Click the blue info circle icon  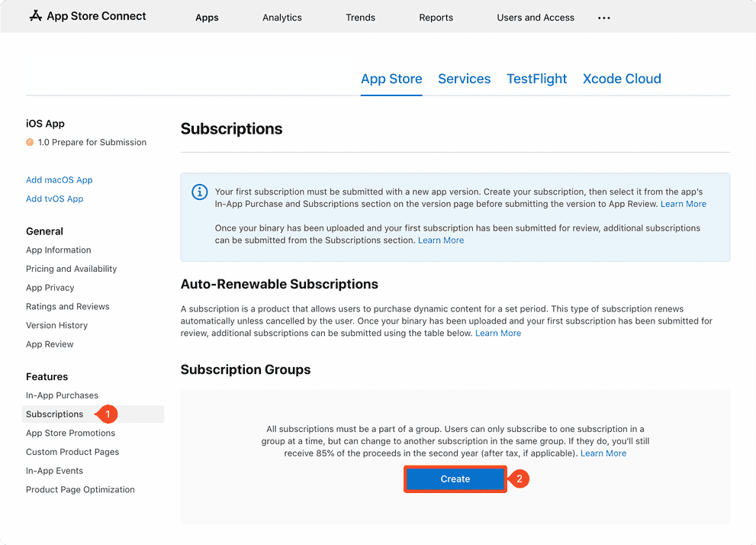point(199,192)
